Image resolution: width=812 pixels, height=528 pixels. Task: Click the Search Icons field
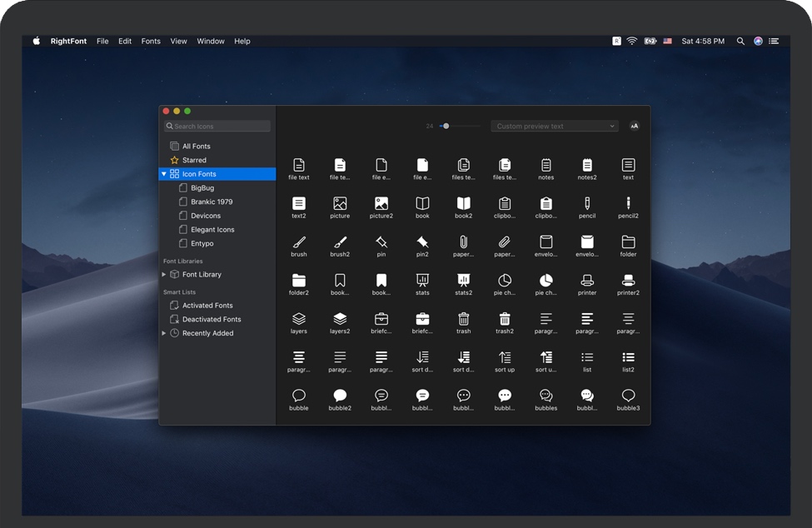pos(218,126)
